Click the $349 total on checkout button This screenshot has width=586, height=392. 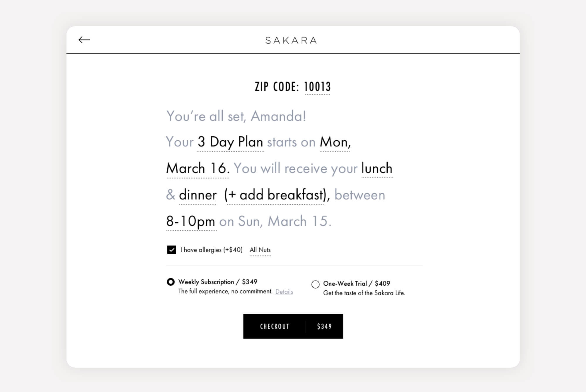tap(324, 326)
